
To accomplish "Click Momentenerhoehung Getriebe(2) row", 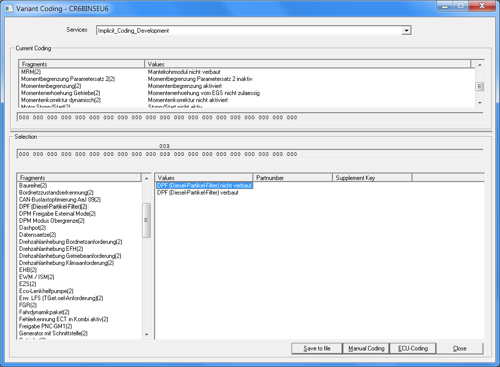I will click(x=61, y=93).
